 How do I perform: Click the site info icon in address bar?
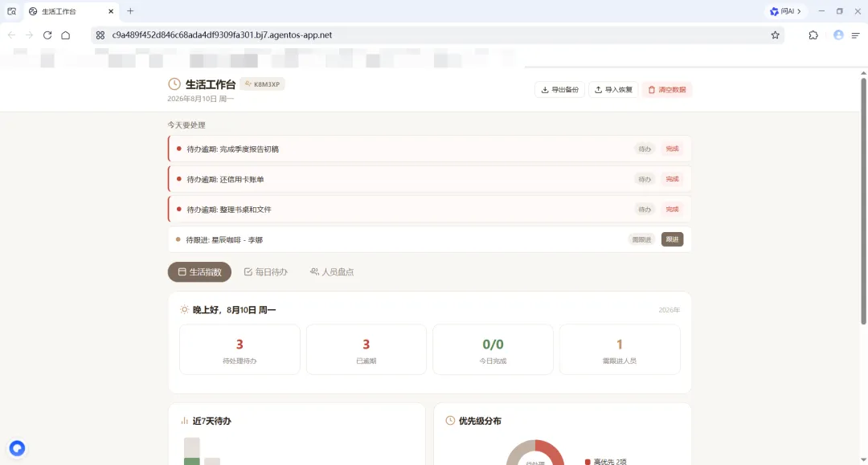pos(100,35)
